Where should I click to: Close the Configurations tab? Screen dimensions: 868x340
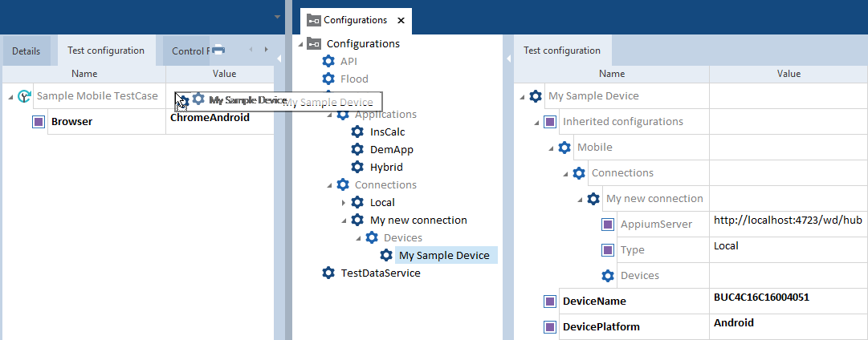(x=401, y=21)
